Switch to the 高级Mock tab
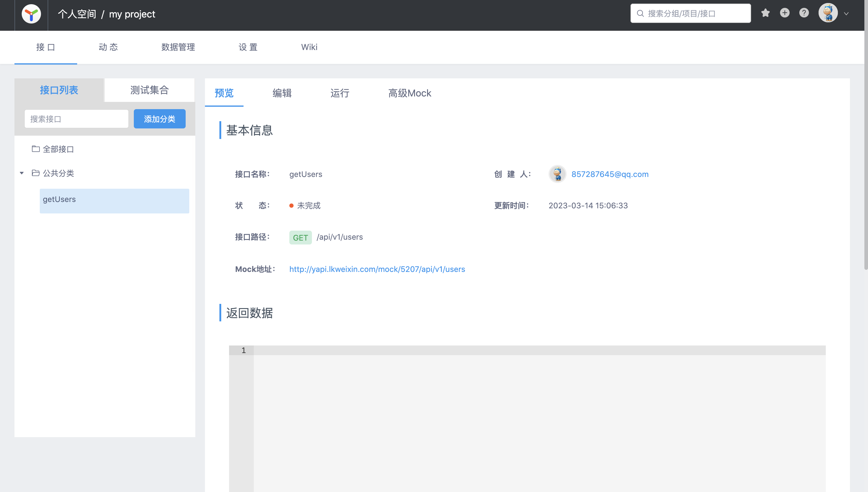 (x=410, y=93)
